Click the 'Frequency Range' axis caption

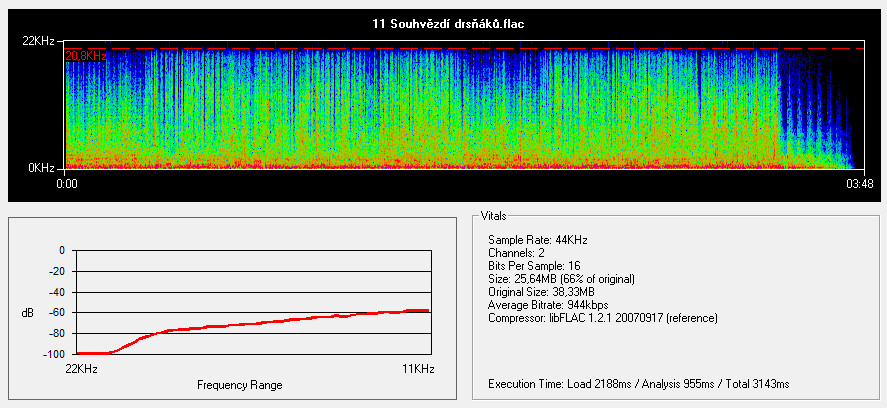(x=239, y=385)
